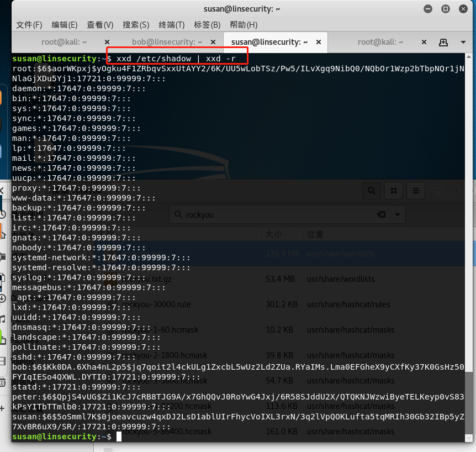Open file manager hamburger menu

click(416, 191)
